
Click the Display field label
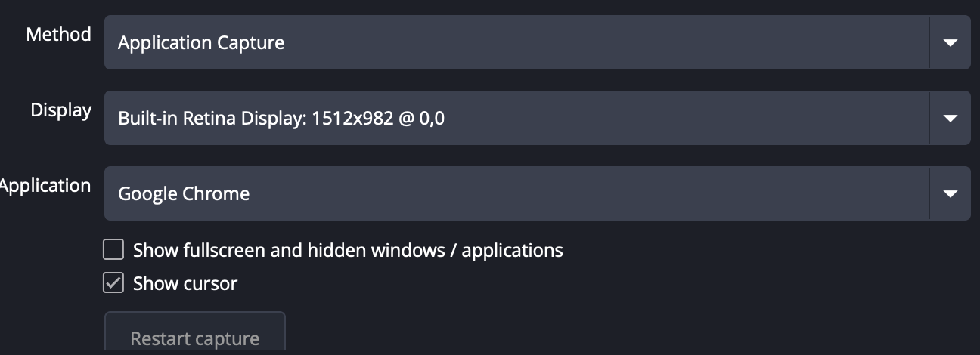(60, 110)
